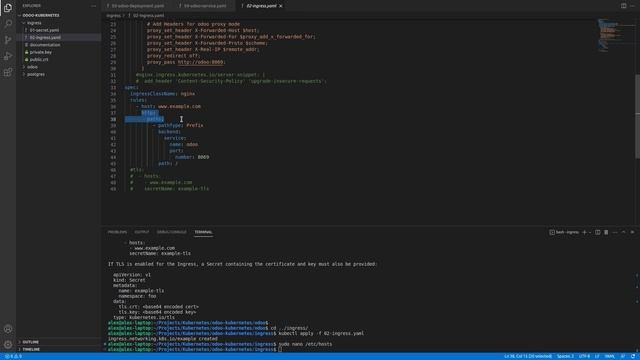Close the bottom panel
Screen dimensions: 640x360
click(632, 232)
